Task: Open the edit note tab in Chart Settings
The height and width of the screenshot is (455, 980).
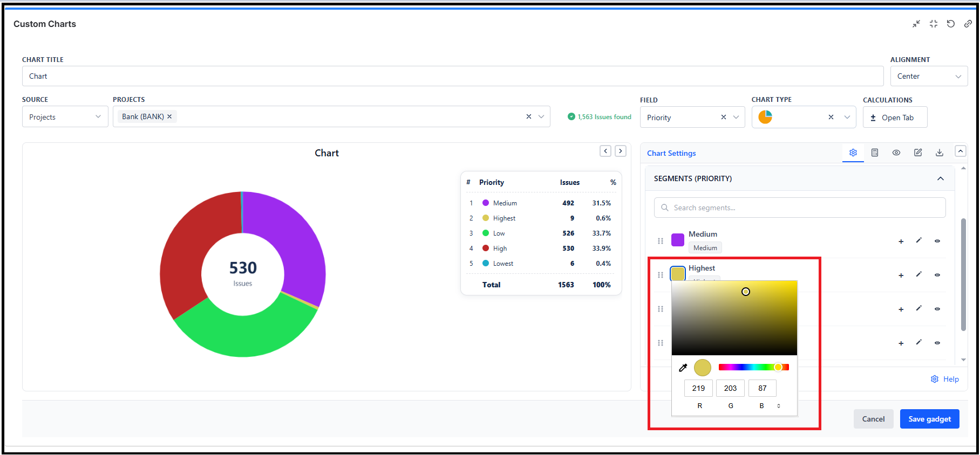Action: point(918,153)
